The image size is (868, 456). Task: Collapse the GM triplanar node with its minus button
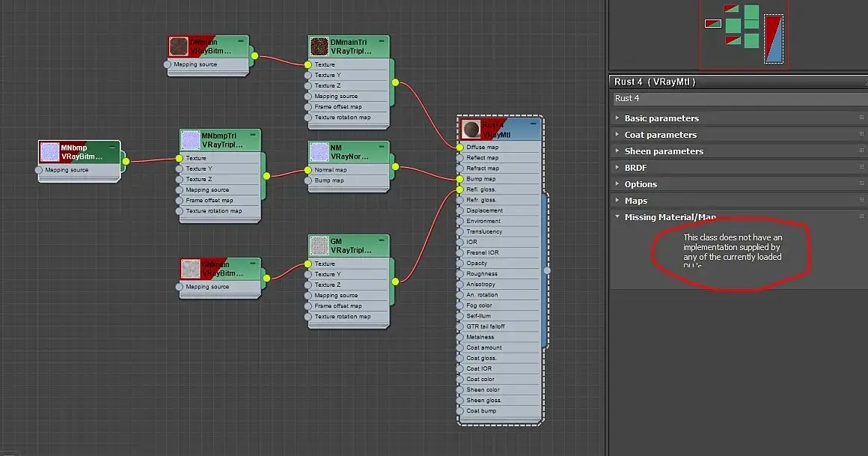click(382, 240)
